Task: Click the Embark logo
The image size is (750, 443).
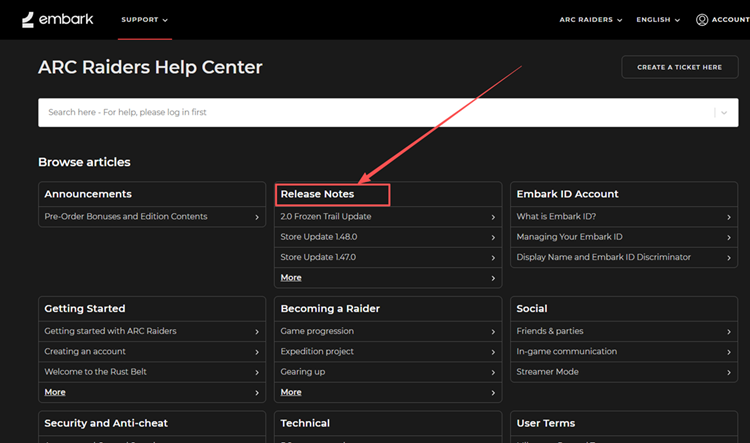Action: (57, 20)
